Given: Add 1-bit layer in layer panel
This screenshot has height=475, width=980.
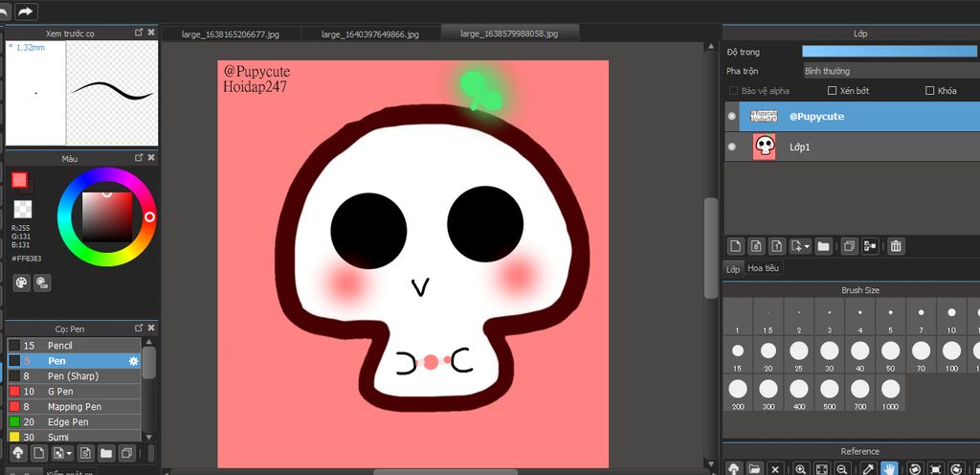Looking at the screenshot, I should pos(776,246).
